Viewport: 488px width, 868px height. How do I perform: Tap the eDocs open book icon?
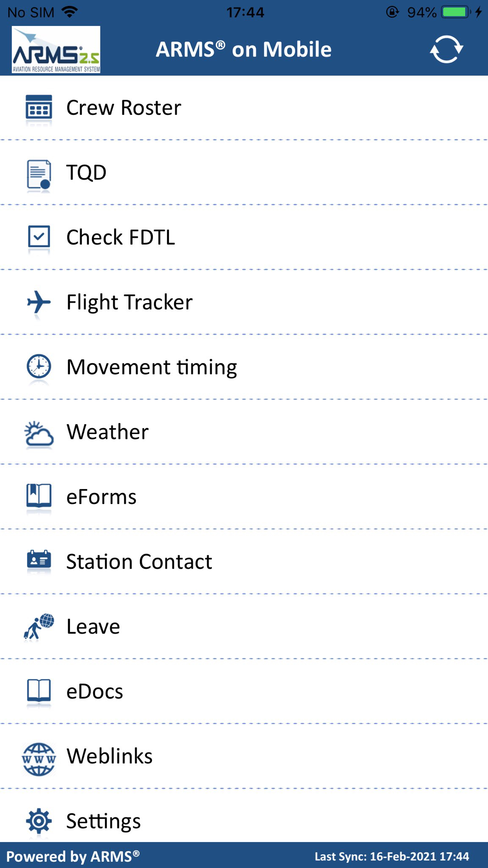point(39,691)
